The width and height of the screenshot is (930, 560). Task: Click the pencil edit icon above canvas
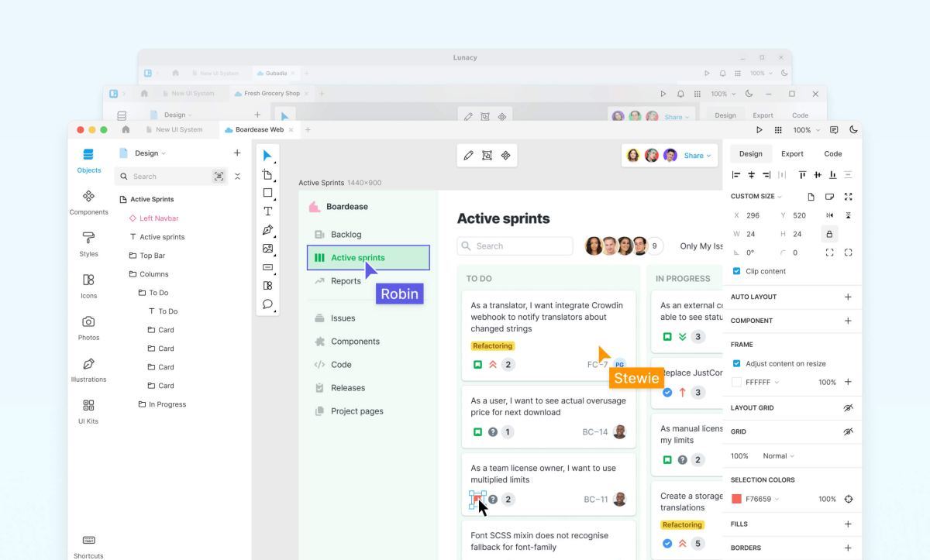tap(468, 156)
